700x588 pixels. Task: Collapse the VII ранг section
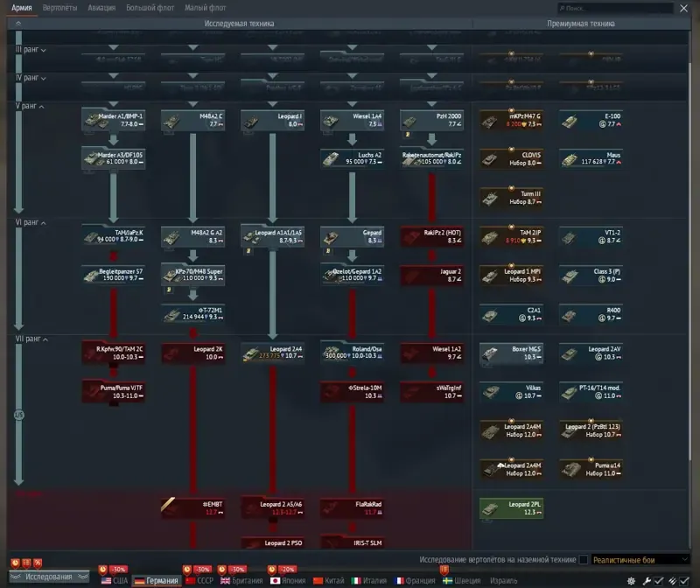pyautogui.click(x=31, y=339)
